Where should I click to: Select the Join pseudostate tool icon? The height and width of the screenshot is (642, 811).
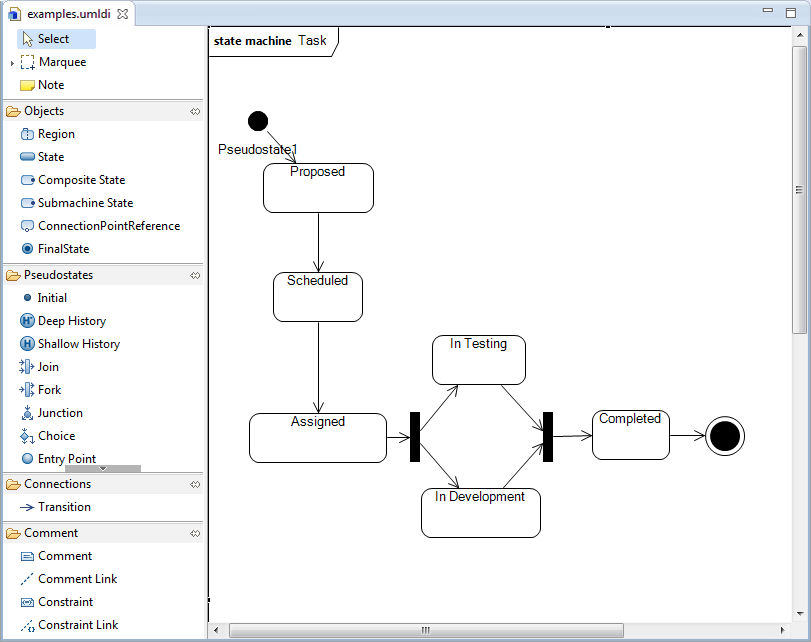(27, 367)
